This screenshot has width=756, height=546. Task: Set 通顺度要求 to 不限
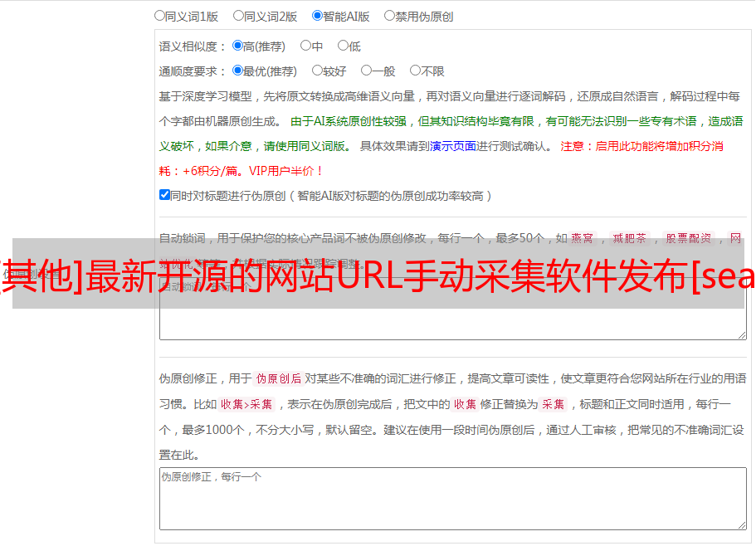(415, 71)
